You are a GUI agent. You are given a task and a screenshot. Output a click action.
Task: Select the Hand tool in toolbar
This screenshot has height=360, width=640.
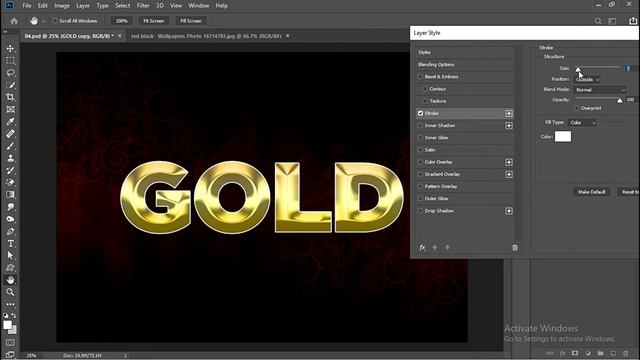pyautogui.click(x=11, y=280)
